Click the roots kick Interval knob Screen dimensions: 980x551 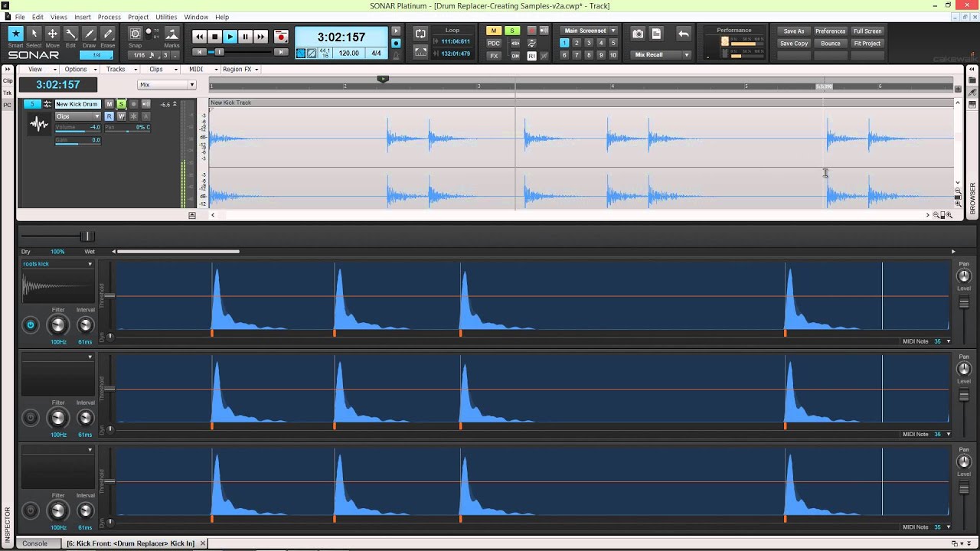click(x=85, y=325)
